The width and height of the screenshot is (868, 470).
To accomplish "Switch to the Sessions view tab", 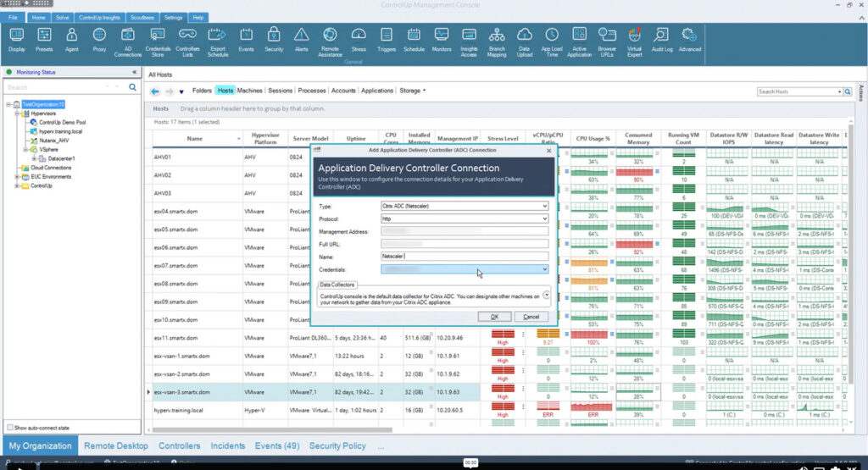I will coord(280,91).
